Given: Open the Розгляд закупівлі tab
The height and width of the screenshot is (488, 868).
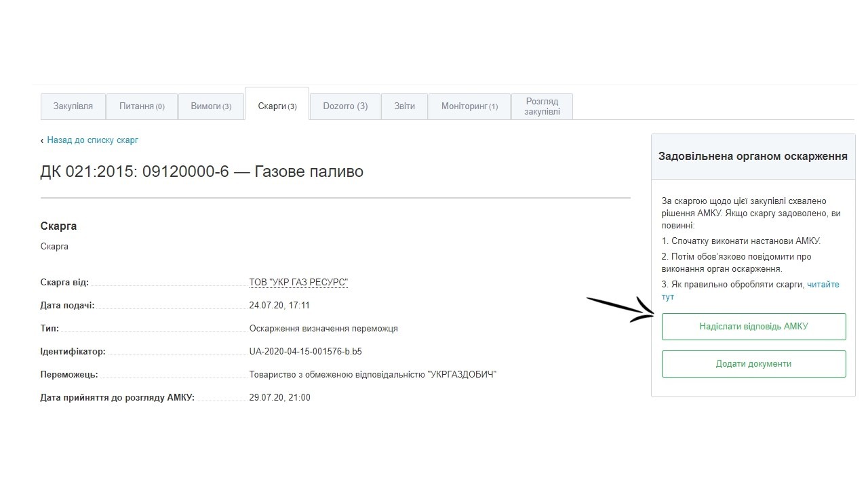Looking at the screenshot, I should pyautogui.click(x=542, y=106).
